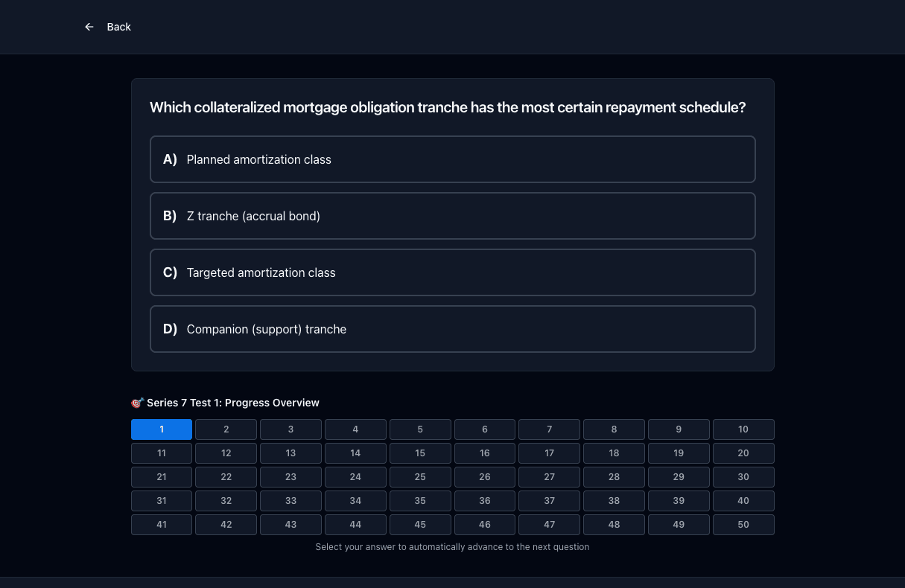This screenshot has height=588, width=905.
Task: Go back using the Back link
Action: [x=108, y=27]
